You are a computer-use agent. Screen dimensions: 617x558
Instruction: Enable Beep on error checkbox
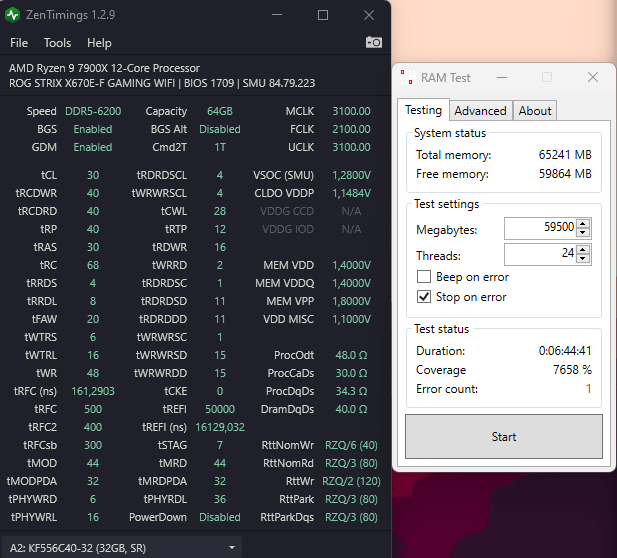[x=424, y=277]
